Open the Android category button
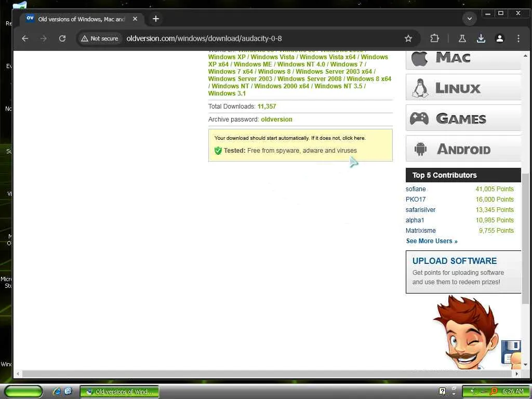This screenshot has width=532, height=399. (463, 149)
